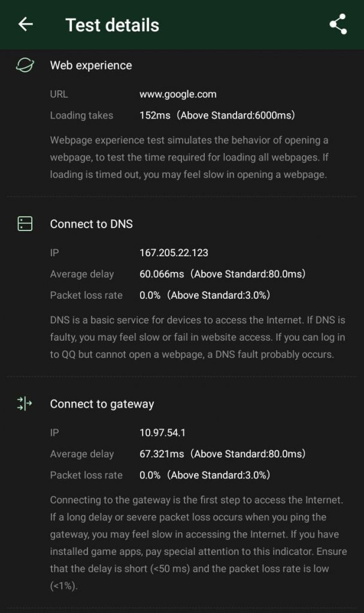The height and width of the screenshot is (613, 364).
Task: Tap the Web experience planet icon
Action: pos(25,65)
